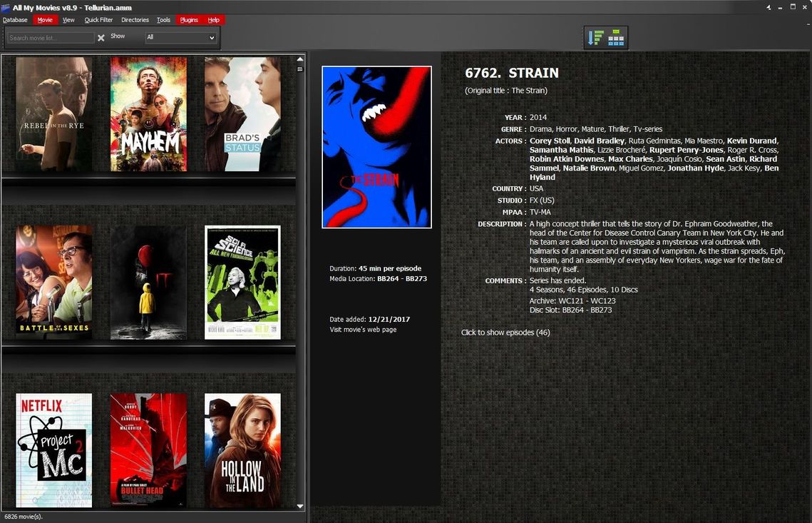Click the MPAA value TV-MA

(540, 212)
